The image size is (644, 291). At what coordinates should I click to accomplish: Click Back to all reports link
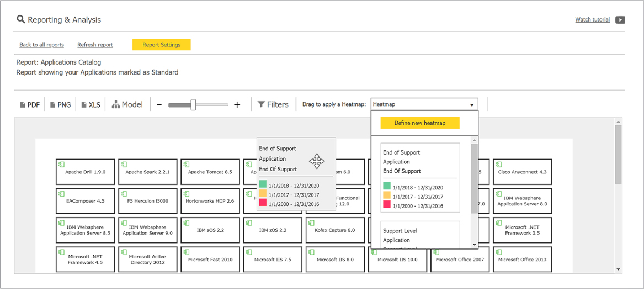(x=41, y=45)
